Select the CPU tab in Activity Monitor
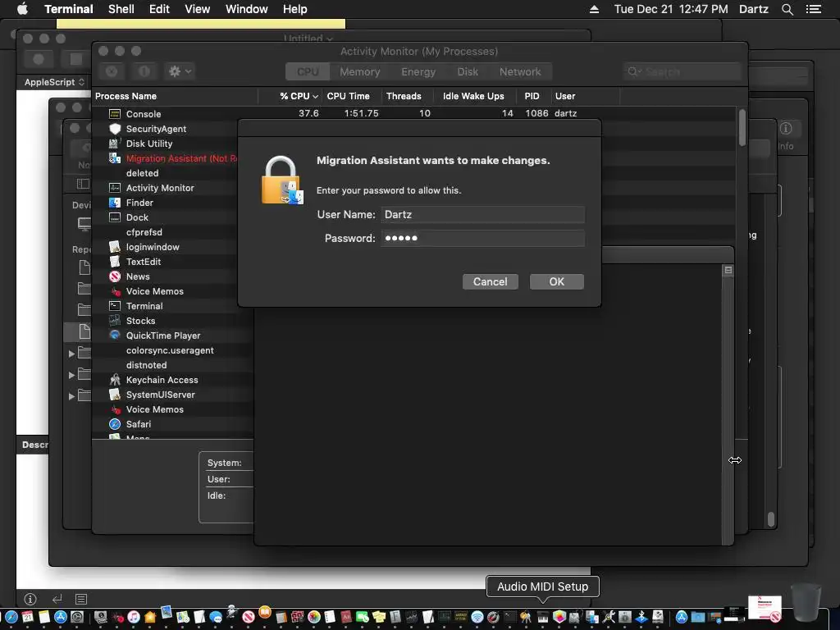Screen dimensions: 840x630 pyautogui.click(x=308, y=72)
